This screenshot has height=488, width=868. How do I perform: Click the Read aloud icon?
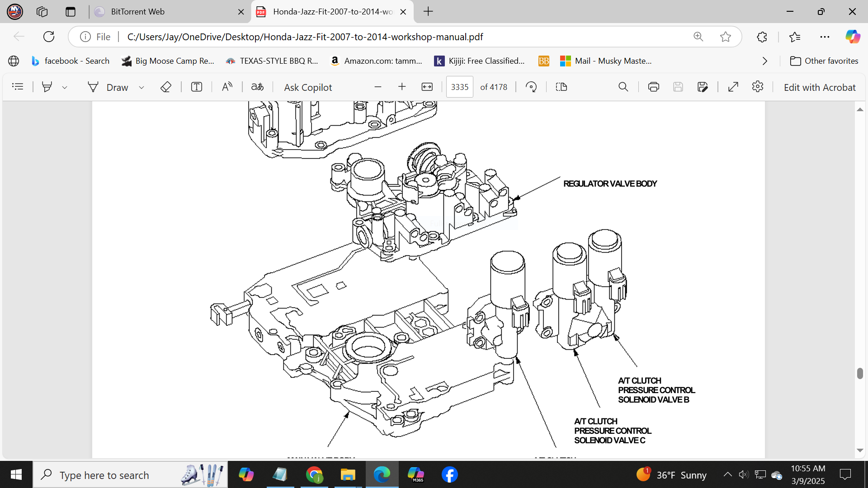(227, 87)
